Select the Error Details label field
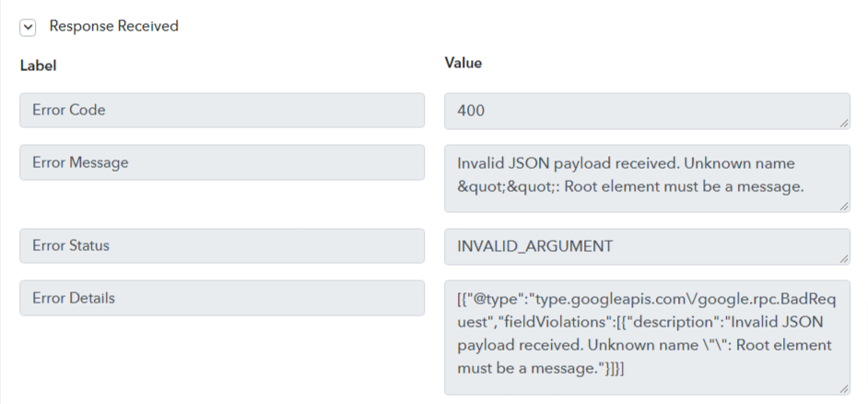868x404 pixels. (222, 298)
